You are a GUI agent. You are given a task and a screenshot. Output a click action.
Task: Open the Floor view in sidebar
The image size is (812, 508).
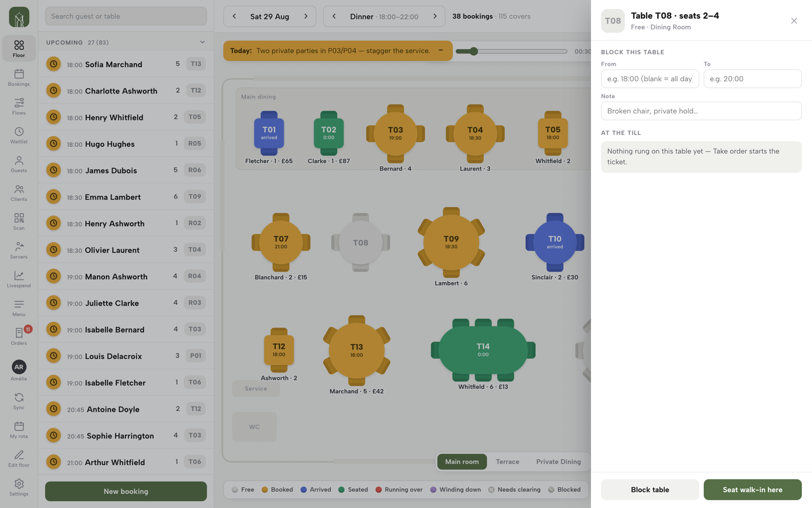19,49
